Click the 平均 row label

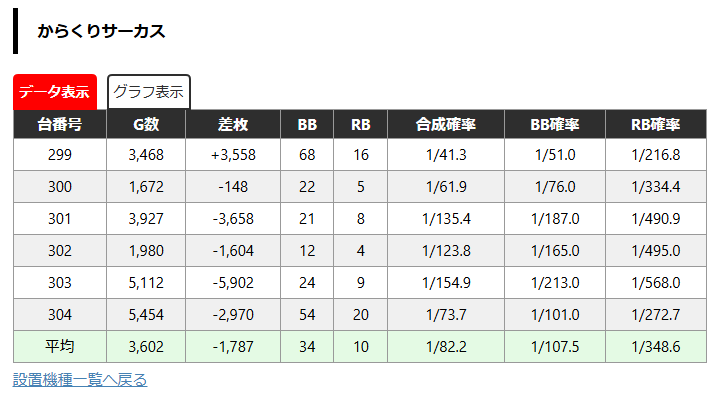coord(60,346)
